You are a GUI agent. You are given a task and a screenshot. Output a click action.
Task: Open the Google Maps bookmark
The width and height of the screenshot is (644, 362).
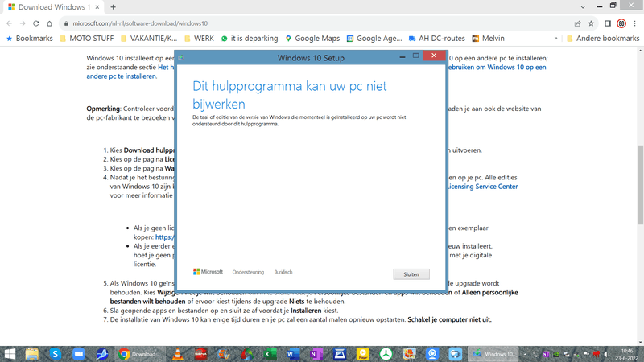coord(312,38)
